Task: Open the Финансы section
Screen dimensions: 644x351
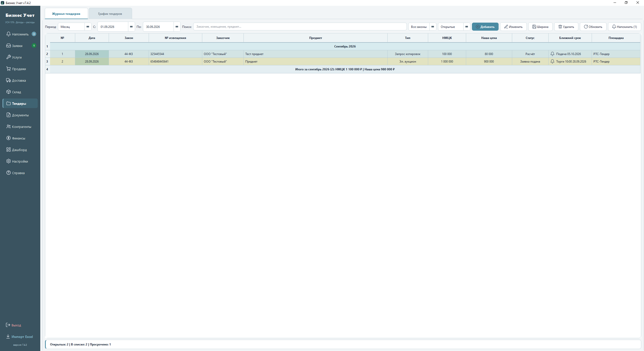Action: point(20,138)
